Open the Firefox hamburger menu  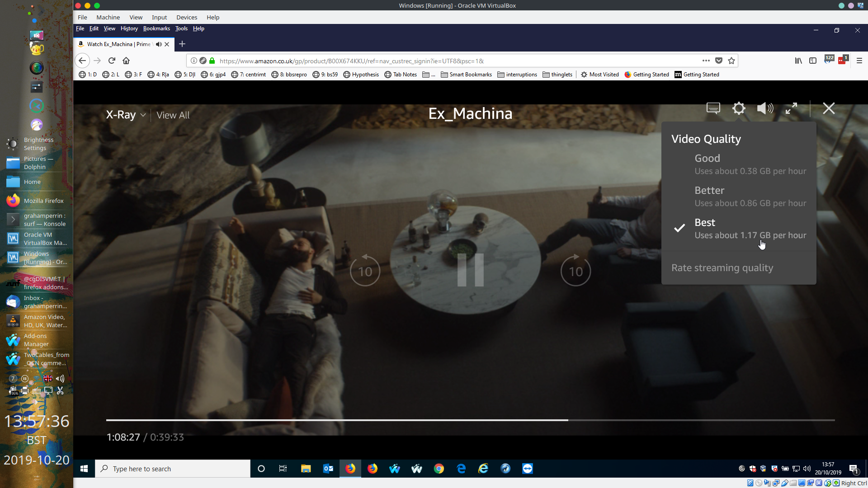[859, 61]
